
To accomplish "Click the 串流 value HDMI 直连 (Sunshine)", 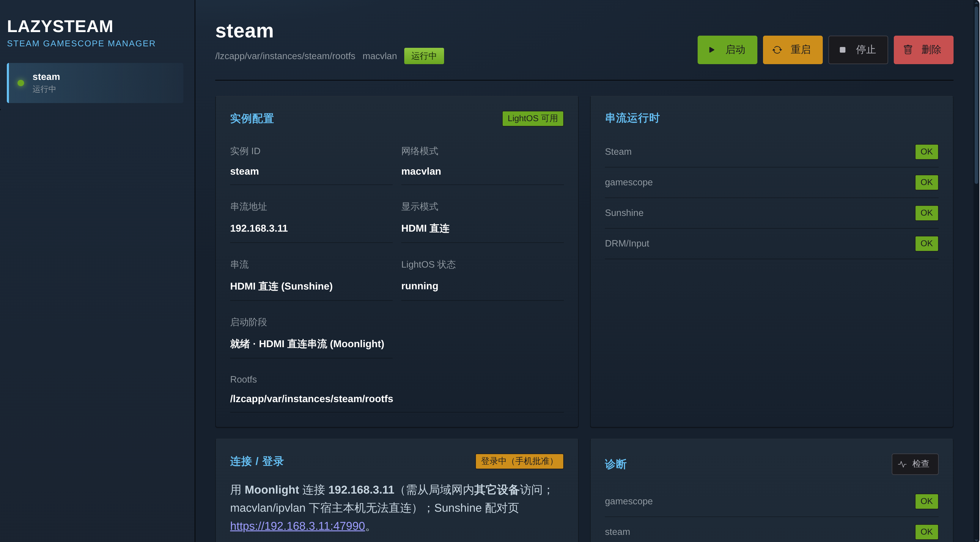I will coord(281,286).
